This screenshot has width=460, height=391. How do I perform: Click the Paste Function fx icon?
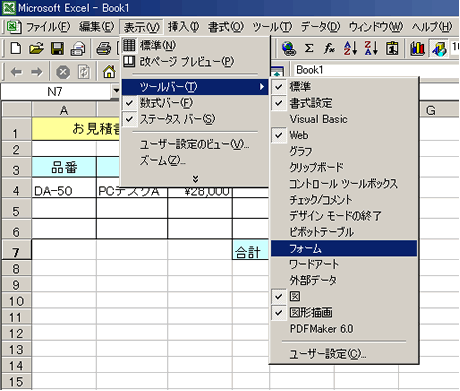329,49
